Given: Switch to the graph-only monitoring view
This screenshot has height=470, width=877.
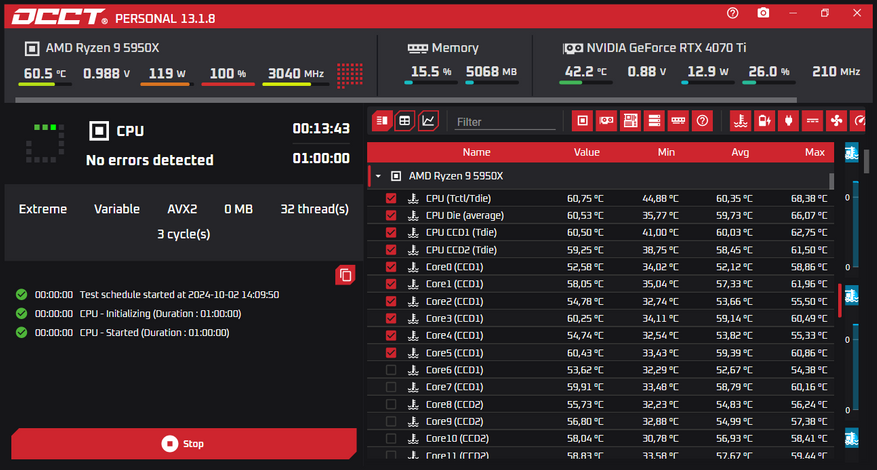Looking at the screenshot, I should pyautogui.click(x=428, y=121).
